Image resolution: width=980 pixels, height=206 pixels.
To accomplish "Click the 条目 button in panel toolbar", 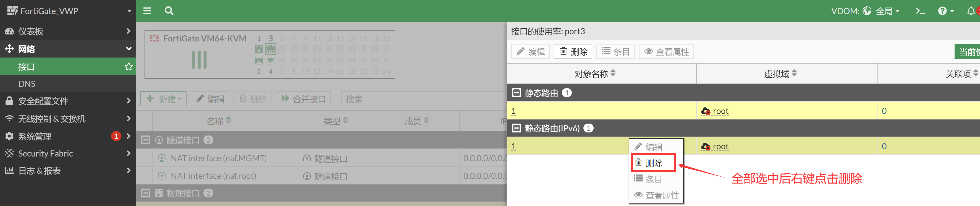I will pyautogui.click(x=615, y=51).
